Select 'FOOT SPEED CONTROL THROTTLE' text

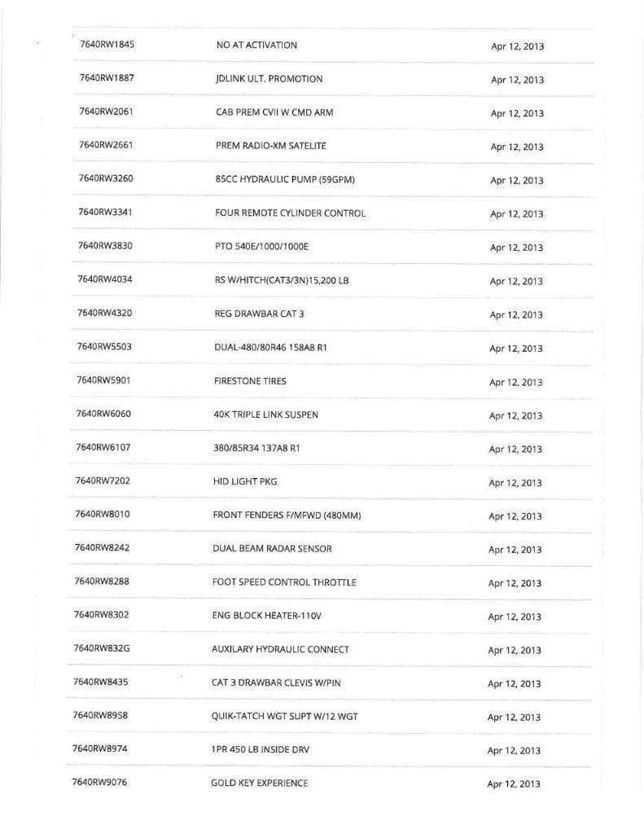[x=284, y=582]
